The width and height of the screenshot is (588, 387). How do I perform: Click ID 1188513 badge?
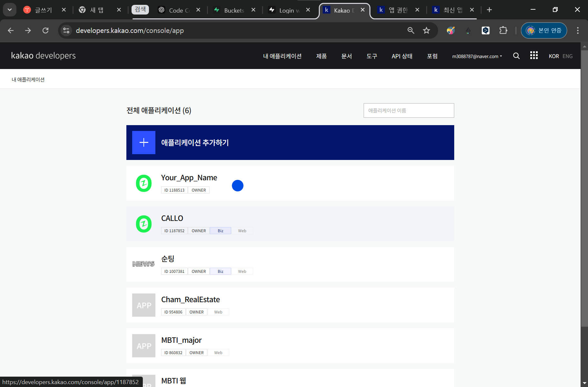174,190
